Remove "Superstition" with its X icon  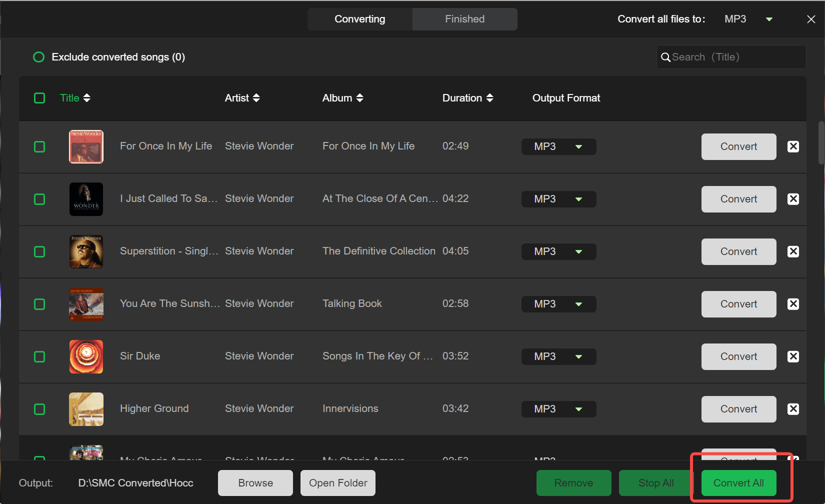[x=793, y=251]
